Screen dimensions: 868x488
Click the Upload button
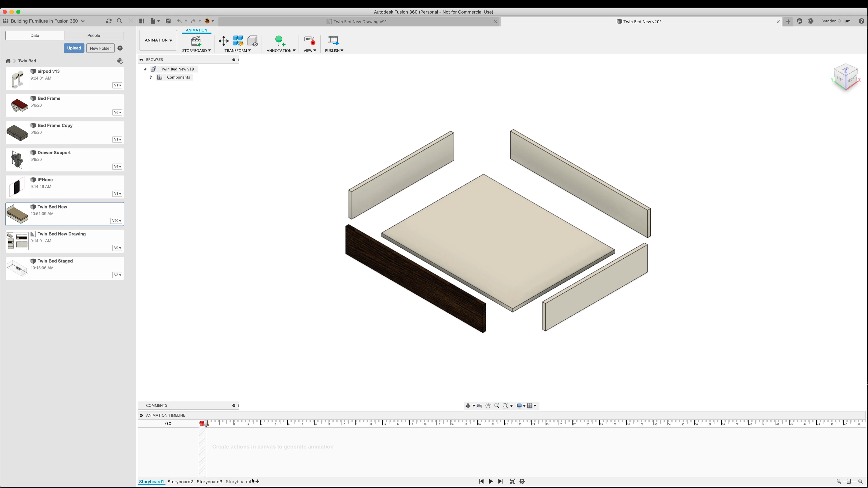[x=74, y=48]
